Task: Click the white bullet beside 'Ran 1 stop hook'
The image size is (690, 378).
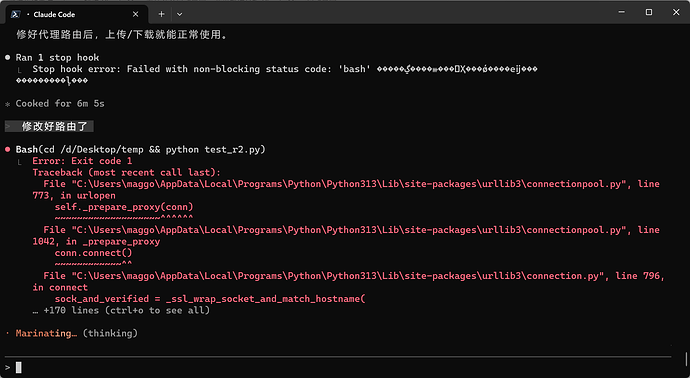Action: (7, 57)
